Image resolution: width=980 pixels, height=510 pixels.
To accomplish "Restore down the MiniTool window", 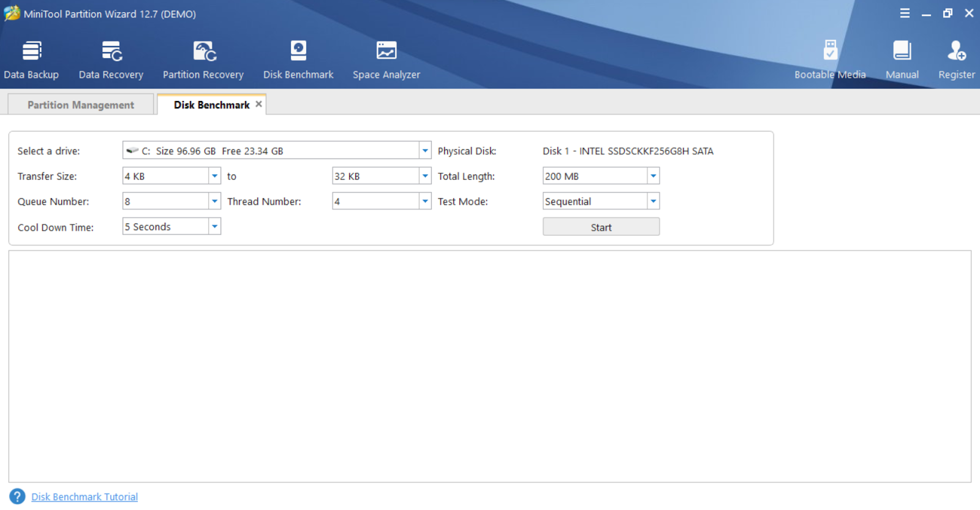I will [948, 13].
